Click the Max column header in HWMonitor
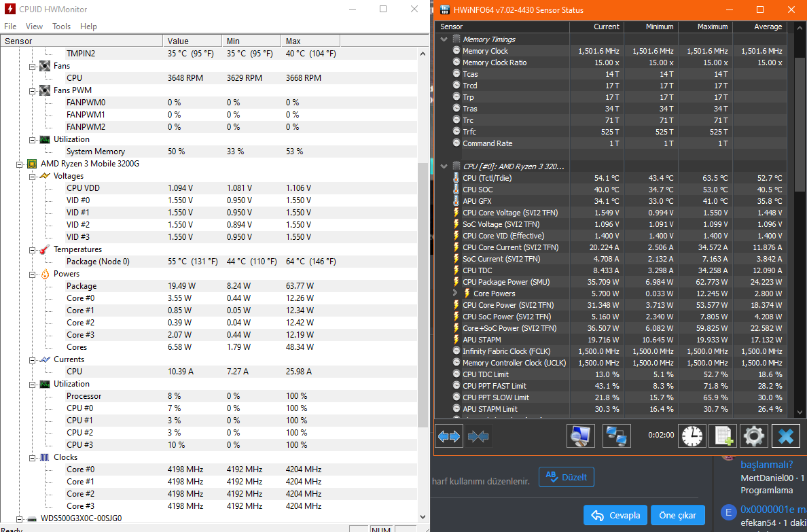807x532 pixels. pos(310,41)
